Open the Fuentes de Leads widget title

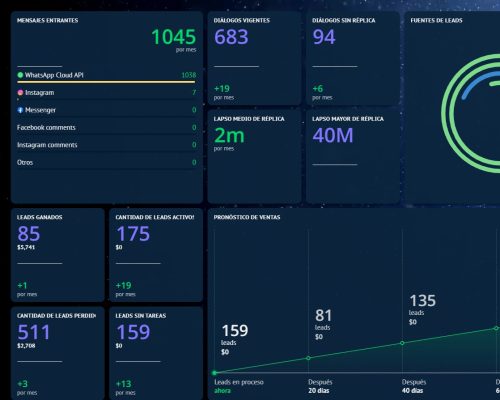point(436,20)
